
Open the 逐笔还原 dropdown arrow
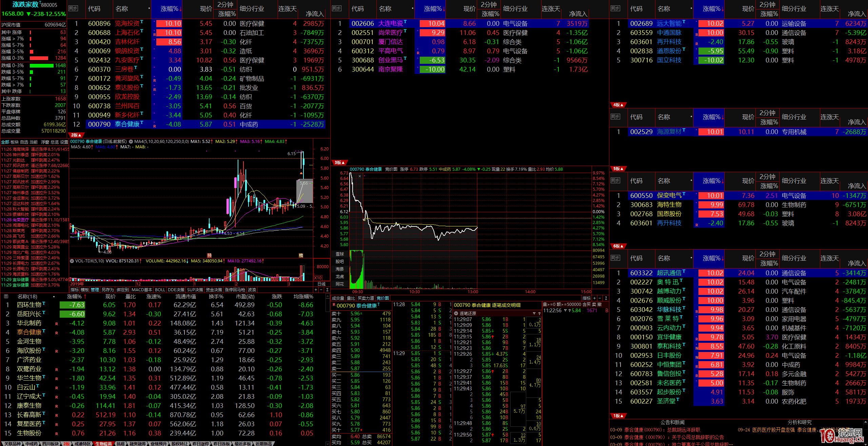click(456, 313)
